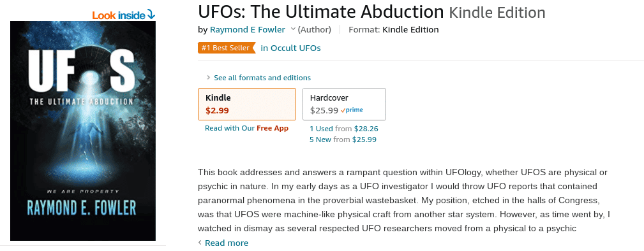
Task: Click the prime checkmark logo
Action: click(352, 110)
